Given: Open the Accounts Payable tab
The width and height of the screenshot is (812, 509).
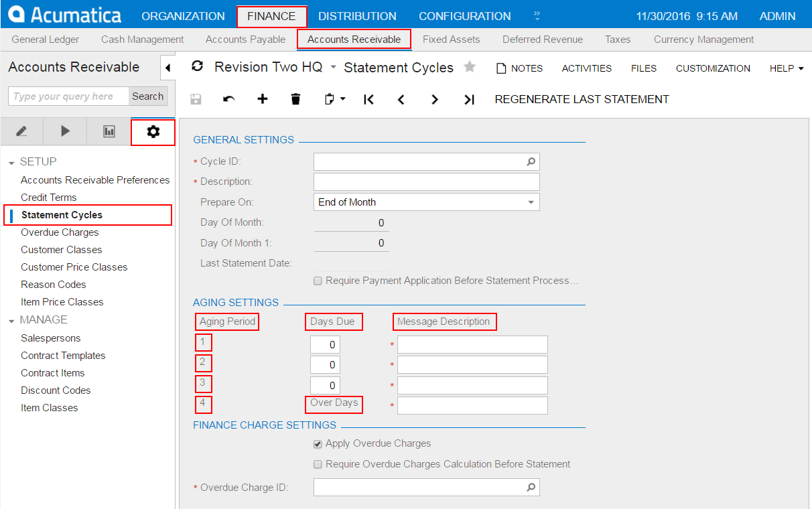Looking at the screenshot, I should point(245,40).
